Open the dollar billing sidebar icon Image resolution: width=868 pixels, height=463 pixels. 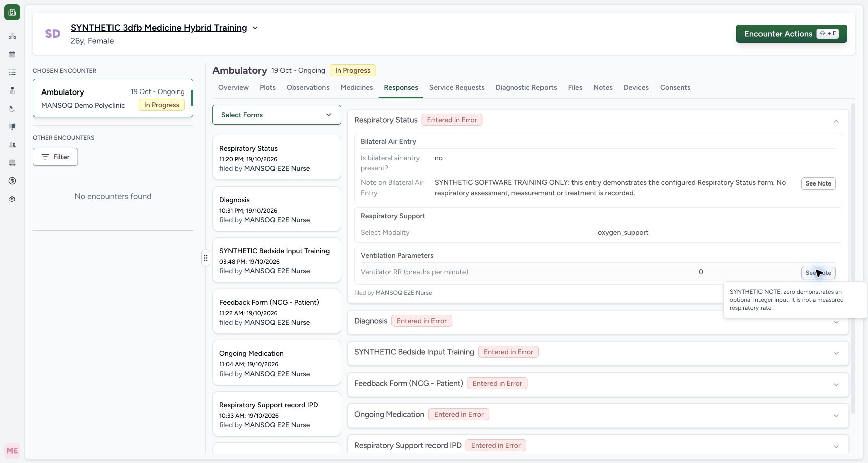click(12, 181)
